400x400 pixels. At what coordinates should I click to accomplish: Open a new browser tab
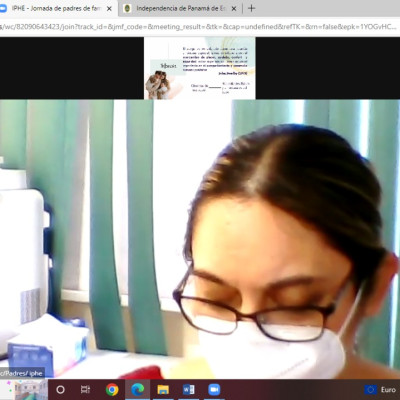tap(252, 9)
